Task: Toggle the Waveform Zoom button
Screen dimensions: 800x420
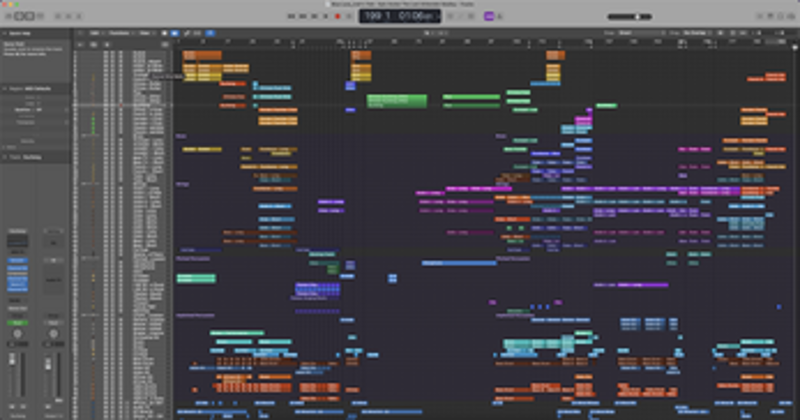Action: [x=721, y=33]
